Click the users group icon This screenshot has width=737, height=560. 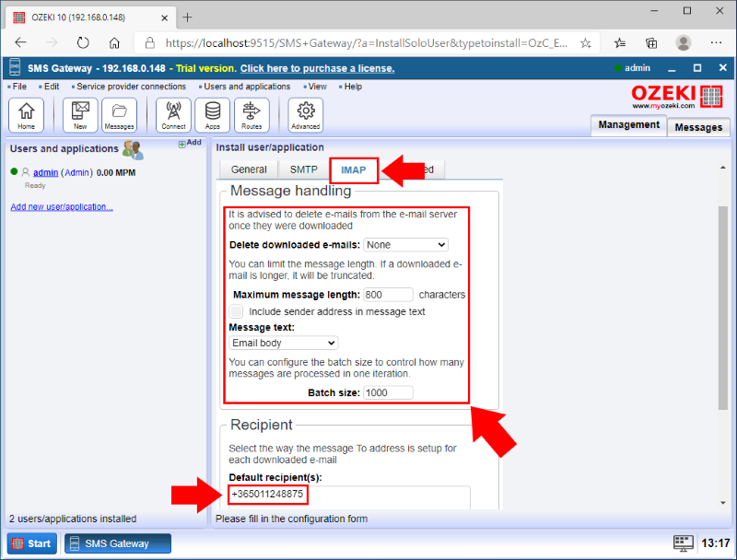[x=133, y=150]
